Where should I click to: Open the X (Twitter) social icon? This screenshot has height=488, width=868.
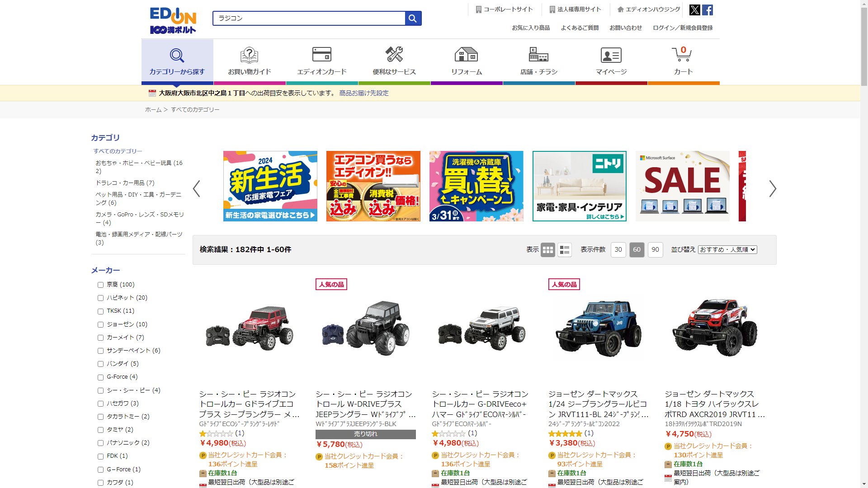tap(694, 10)
